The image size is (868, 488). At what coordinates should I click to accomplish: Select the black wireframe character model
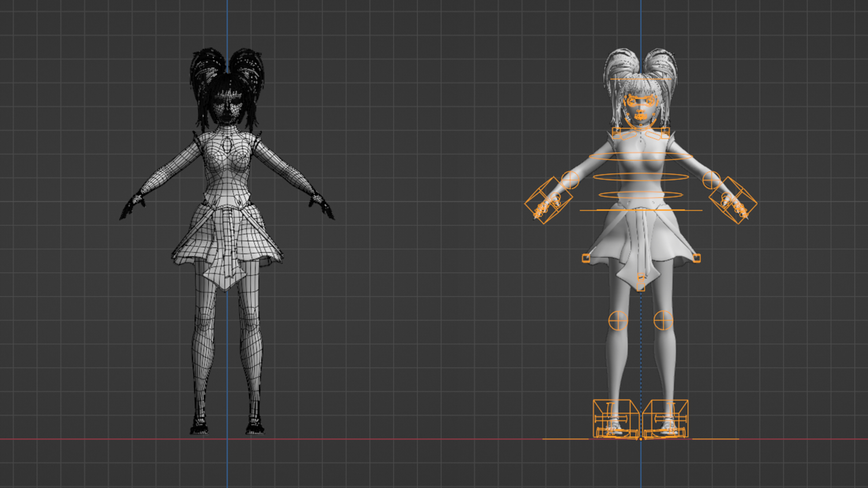[226, 241]
